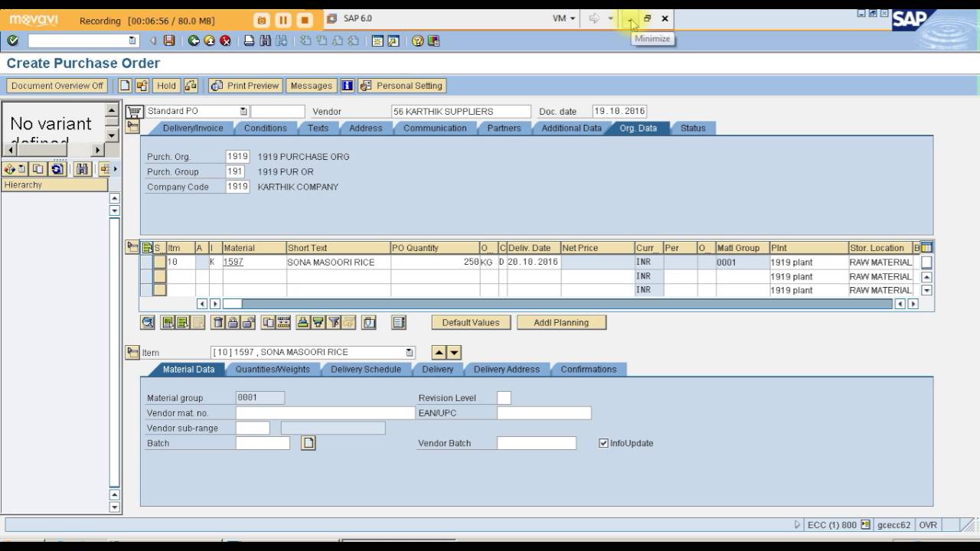The image size is (980, 551).
Task: Toggle the InfoUpdate checkbox
Action: tap(603, 443)
